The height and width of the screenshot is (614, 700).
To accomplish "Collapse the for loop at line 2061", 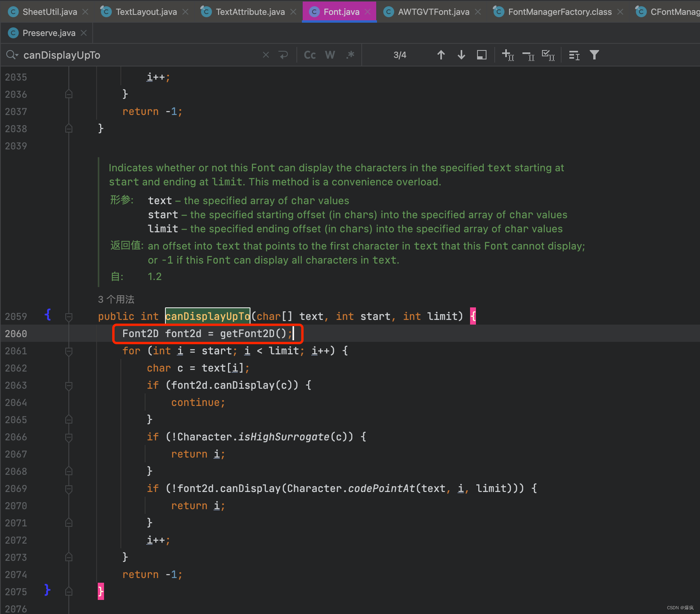I will pos(69,351).
